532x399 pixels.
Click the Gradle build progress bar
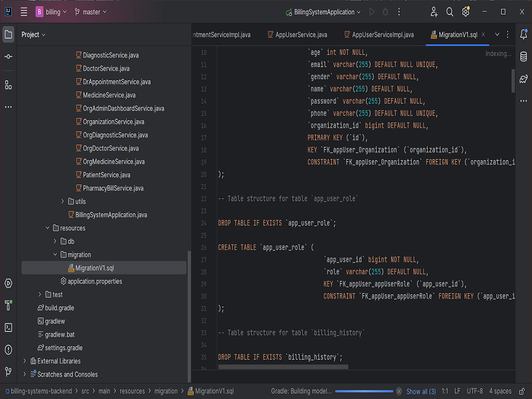pos(364,392)
